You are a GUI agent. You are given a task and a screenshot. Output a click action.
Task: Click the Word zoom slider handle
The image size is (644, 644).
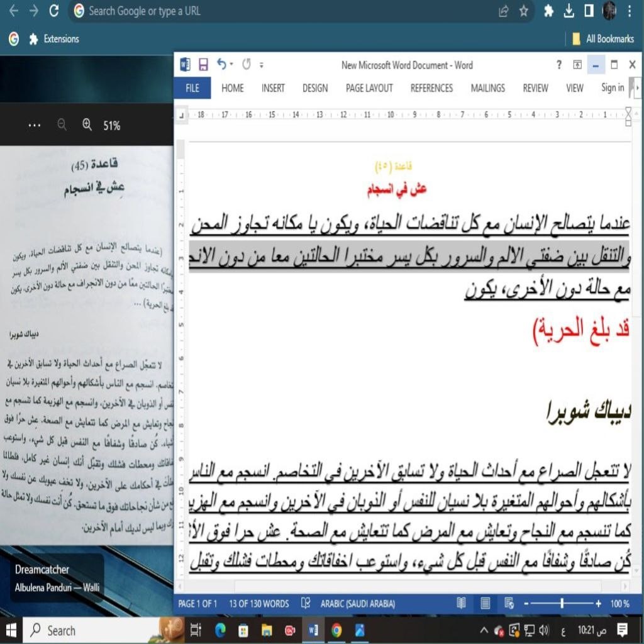click(562, 603)
